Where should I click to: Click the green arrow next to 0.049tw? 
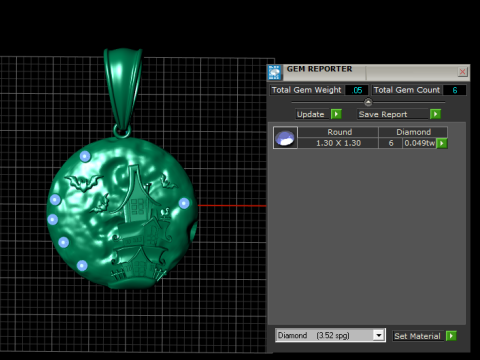pos(442,143)
